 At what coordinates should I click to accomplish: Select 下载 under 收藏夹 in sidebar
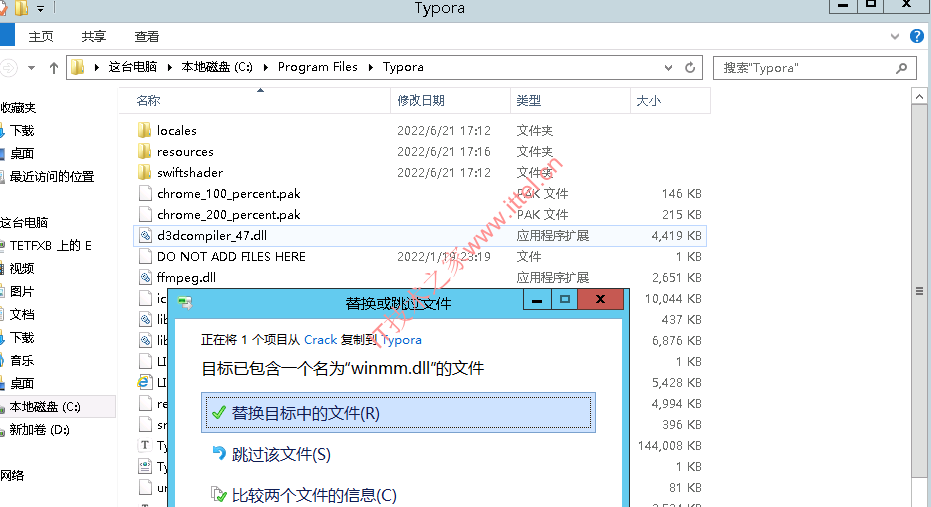click(x=22, y=131)
